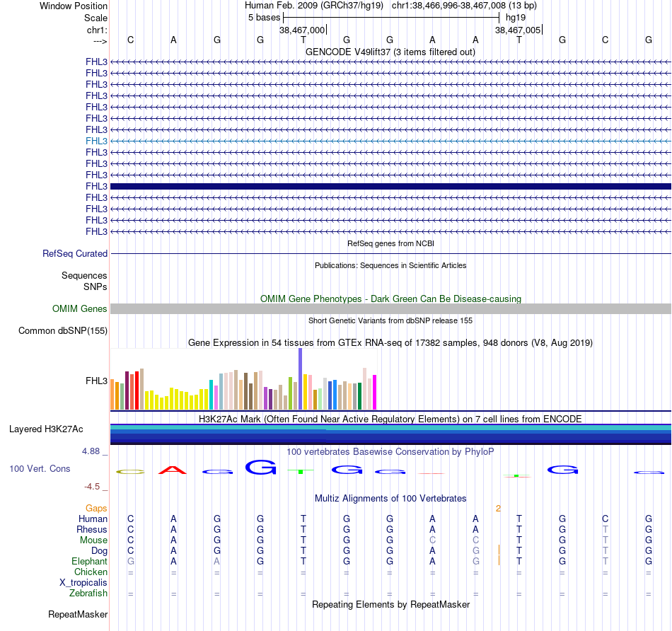Click the orange Gaps label

pos(96,508)
